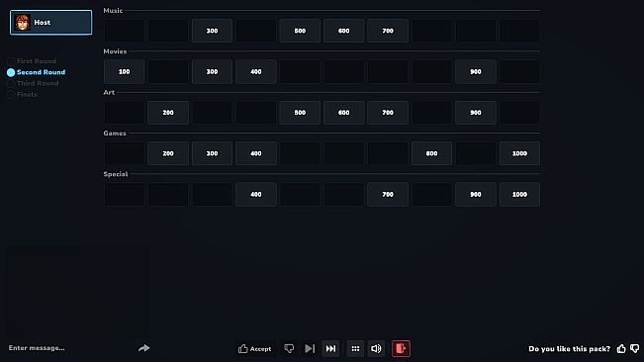Screen dimensions: 644x362
Task: Skip to next question with single-arrow icon
Action: (x=310, y=348)
